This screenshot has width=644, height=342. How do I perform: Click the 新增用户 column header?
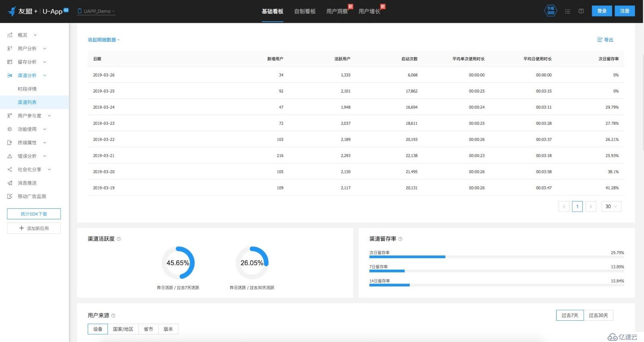coord(275,59)
